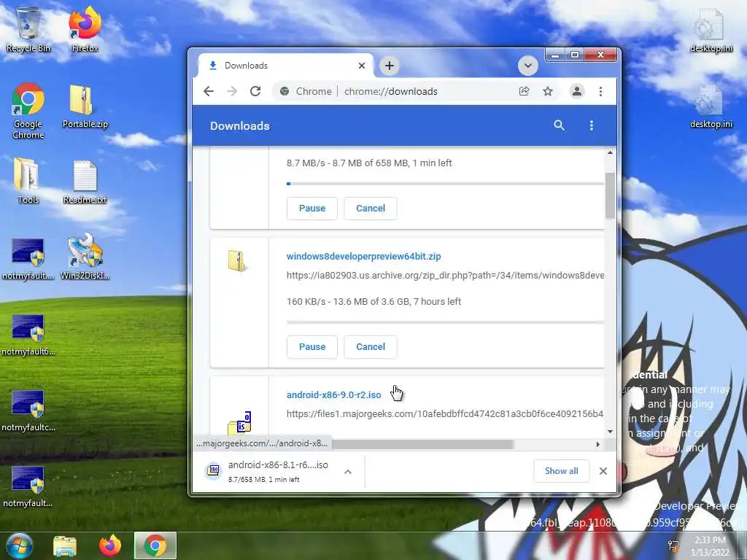Click the vertical scrollbar thumb
Viewport: 747px width, 560px height.
[611, 195]
